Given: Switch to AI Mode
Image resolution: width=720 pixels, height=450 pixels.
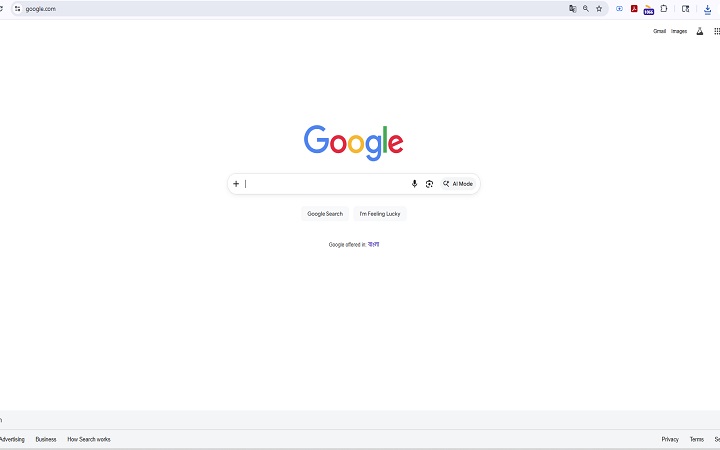Looking at the screenshot, I should [x=458, y=184].
